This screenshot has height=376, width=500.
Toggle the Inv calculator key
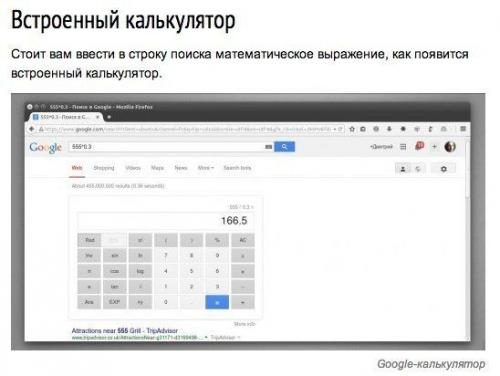pos(89,256)
